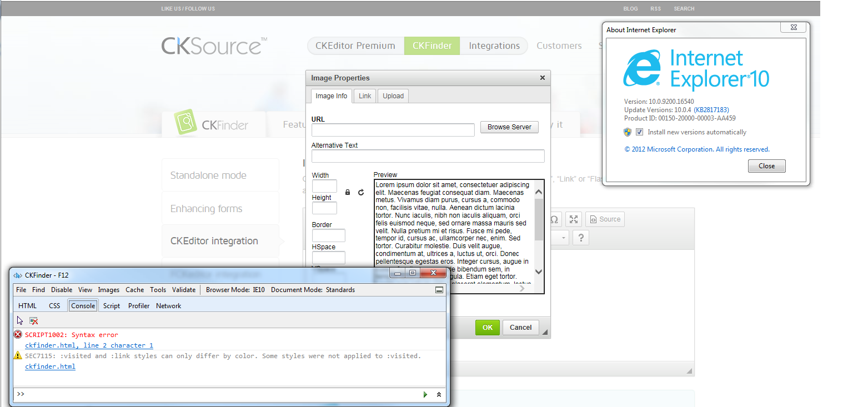This screenshot has width=868, height=407.
Task: Open the CSS tab in F12 tools
Action: [x=54, y=306]
